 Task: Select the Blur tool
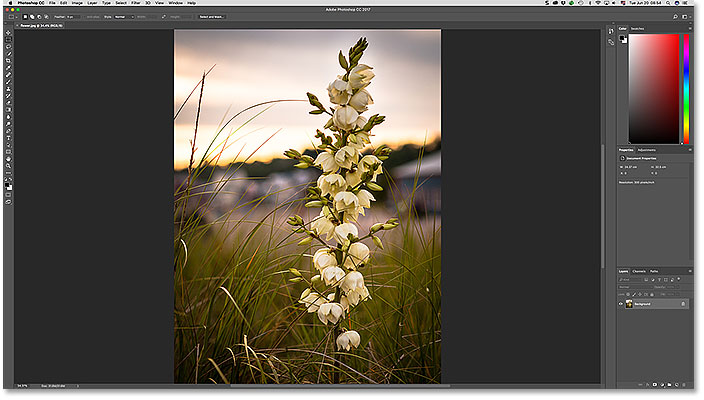point(8,117)
